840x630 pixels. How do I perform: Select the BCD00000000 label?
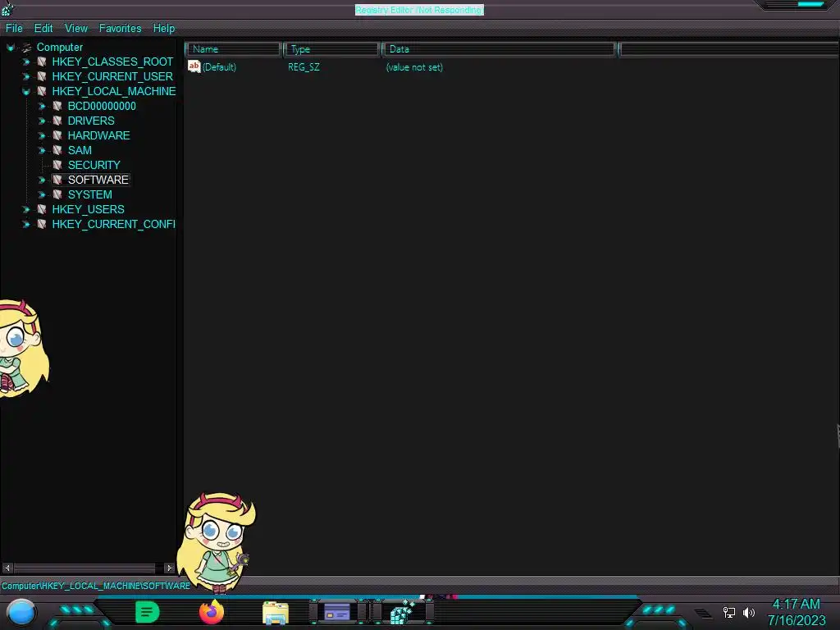click(102, 106)
